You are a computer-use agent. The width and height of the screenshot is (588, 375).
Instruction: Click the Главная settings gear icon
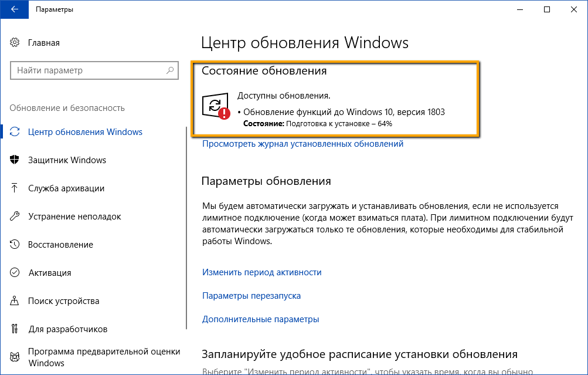click(15, 42)
